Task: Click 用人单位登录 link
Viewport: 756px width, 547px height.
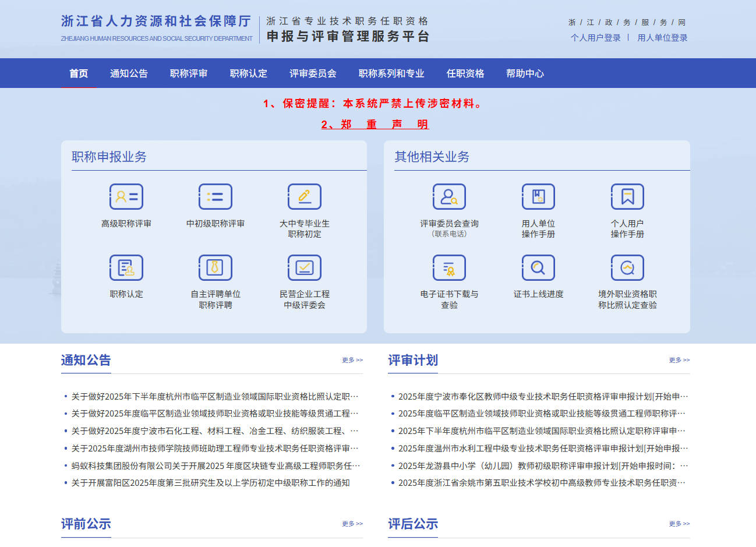Action: (662, 38)
